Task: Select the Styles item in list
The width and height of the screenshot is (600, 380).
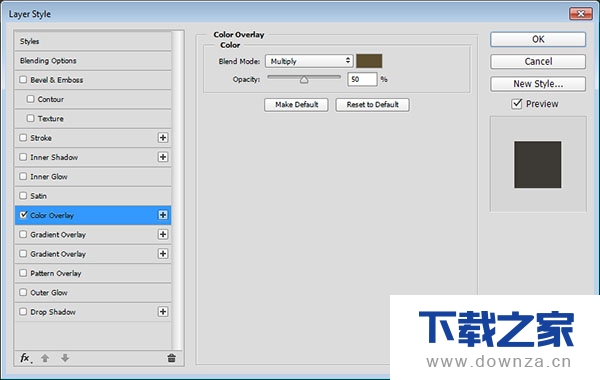Action: click(x=93, y=41)
